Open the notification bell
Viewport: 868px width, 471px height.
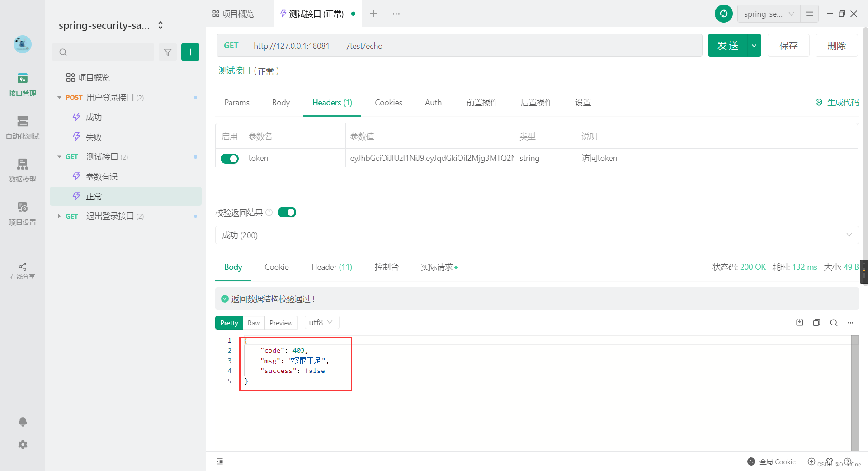[22, 422]
